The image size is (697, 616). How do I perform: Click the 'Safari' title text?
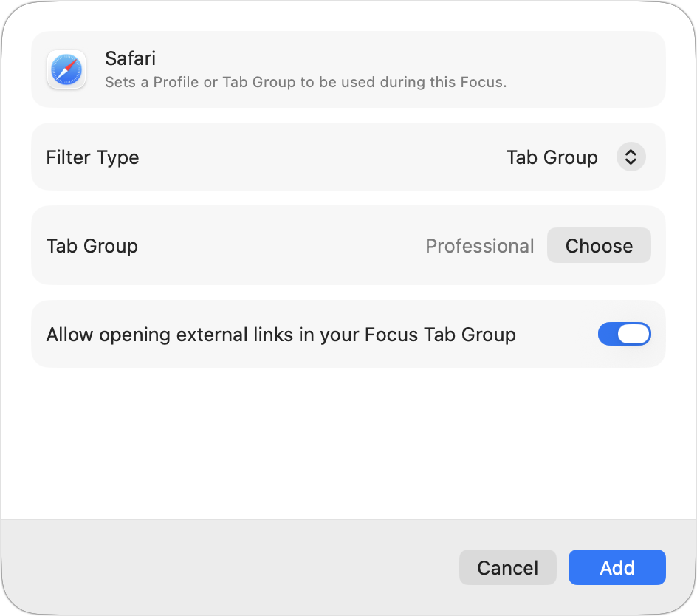[x=131, y=58]
